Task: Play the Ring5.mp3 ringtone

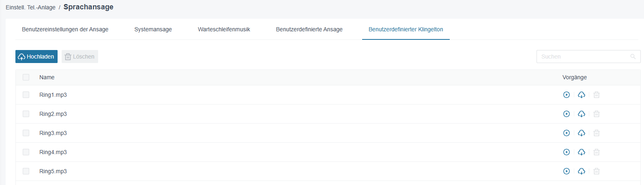Action: 567,171
